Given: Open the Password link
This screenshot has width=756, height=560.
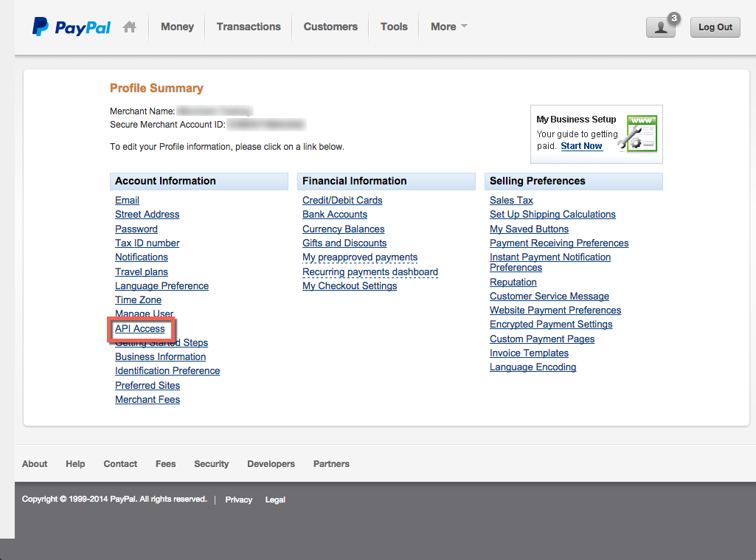Looking at the screenshot, I should (136, 229).
